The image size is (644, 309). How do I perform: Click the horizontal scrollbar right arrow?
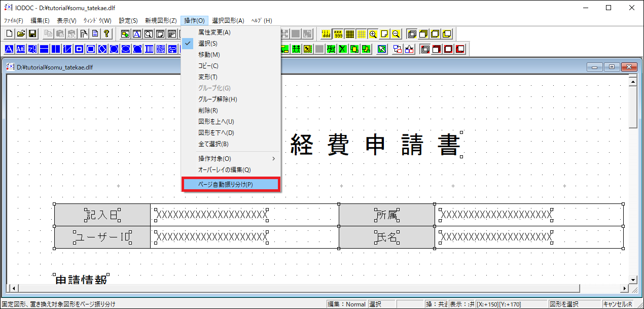(625, 288)
